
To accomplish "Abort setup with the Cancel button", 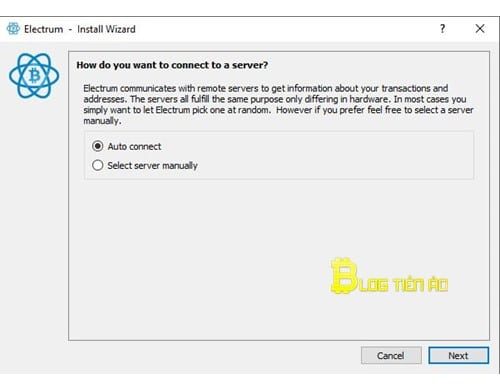I will click(x=391, y=356).
